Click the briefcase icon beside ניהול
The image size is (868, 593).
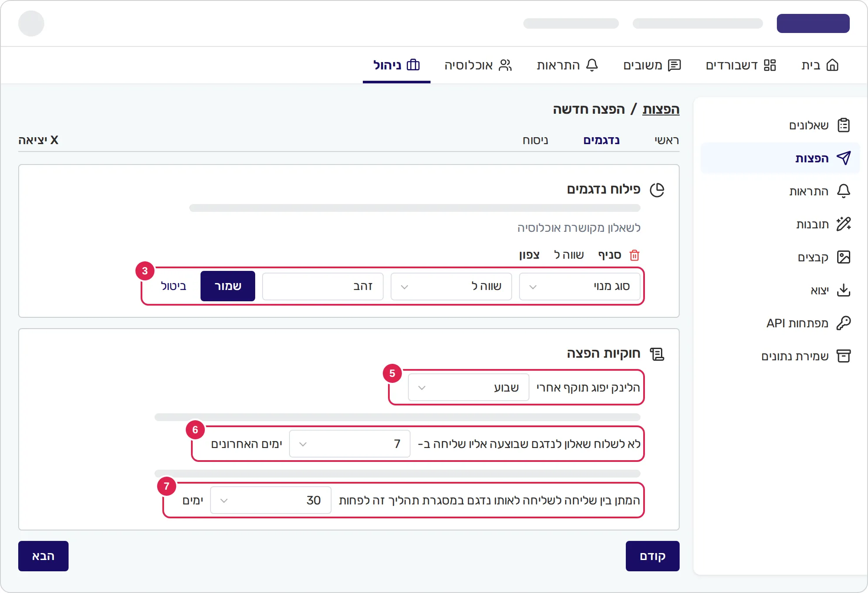coord(413,65)
